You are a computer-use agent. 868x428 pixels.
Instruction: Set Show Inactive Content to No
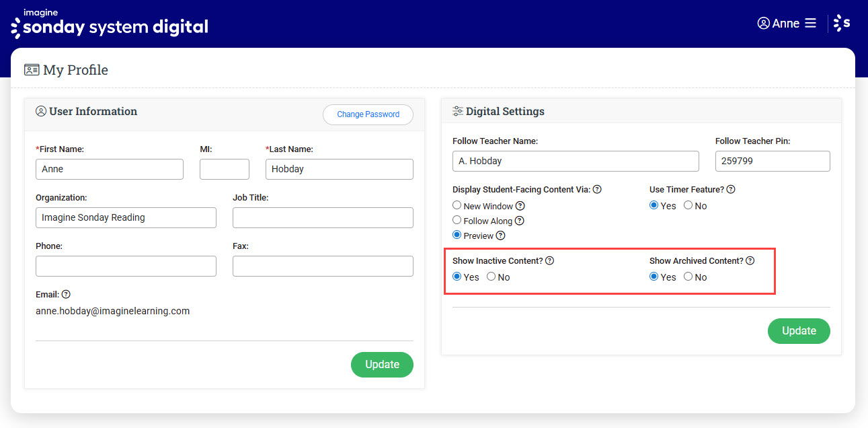[491, 277]
